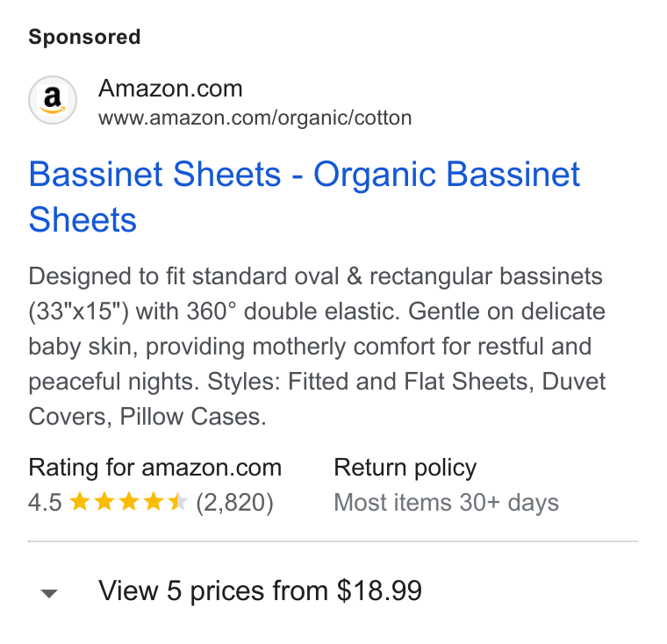667x644 pixels.
Task: Click the $18.99 starting price
Action: pos(379,590)
